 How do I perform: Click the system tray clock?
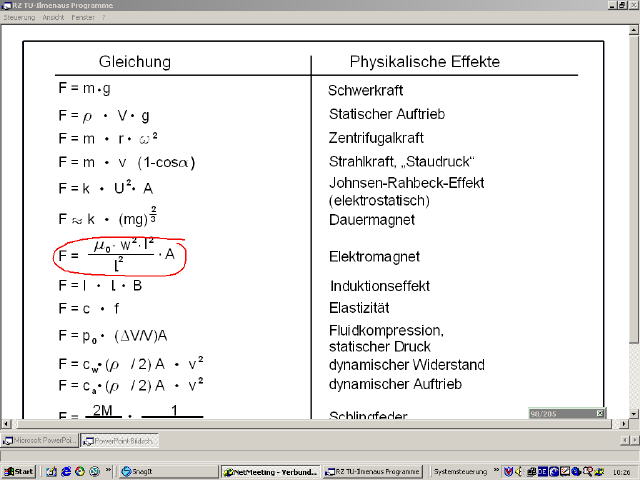pos(622,470)
